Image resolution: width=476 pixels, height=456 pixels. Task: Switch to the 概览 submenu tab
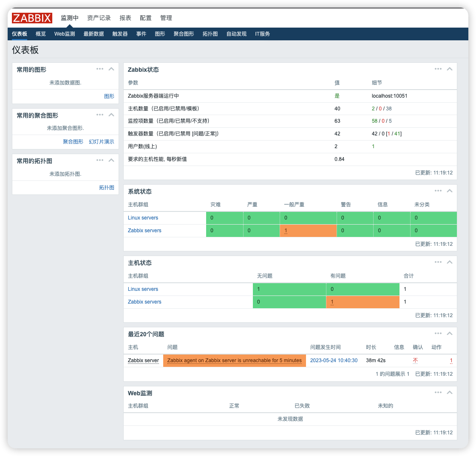pyautogui.click(x=41, y=34)
